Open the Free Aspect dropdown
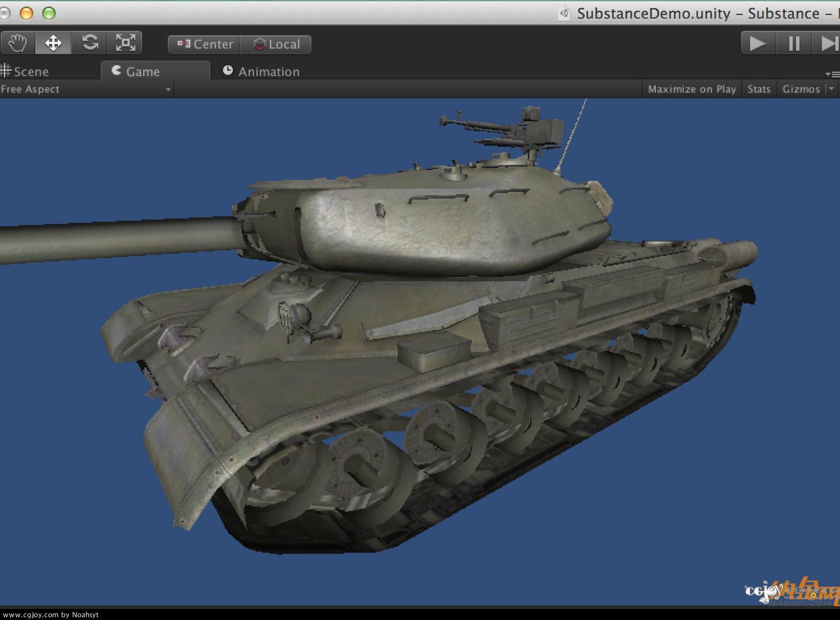 pyautogui.click(x=87, y=89)
